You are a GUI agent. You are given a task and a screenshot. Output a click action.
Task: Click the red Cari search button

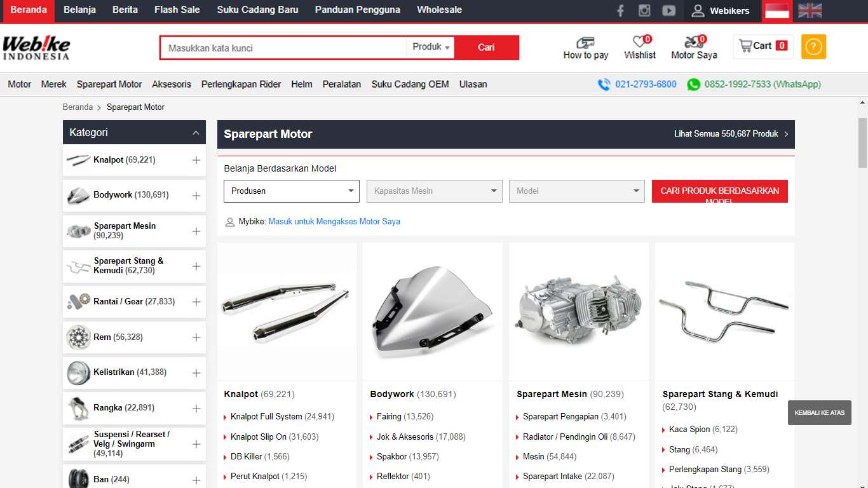point(487,48)
